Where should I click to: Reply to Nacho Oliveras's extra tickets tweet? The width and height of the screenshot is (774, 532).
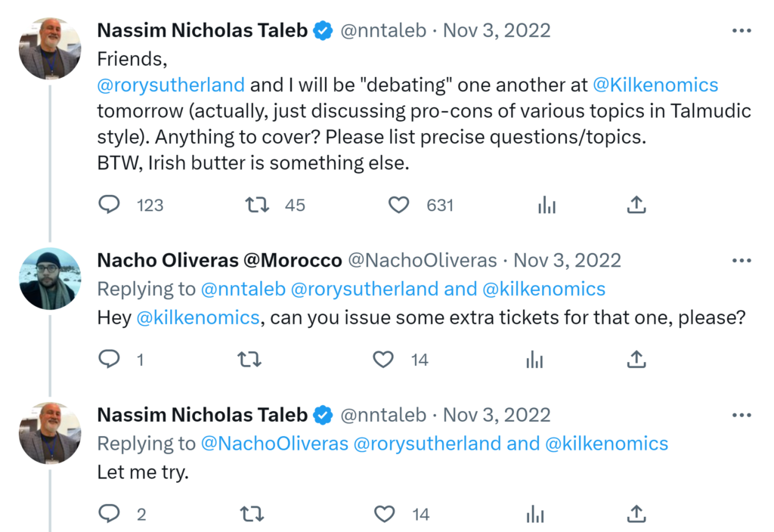(110, 360)
